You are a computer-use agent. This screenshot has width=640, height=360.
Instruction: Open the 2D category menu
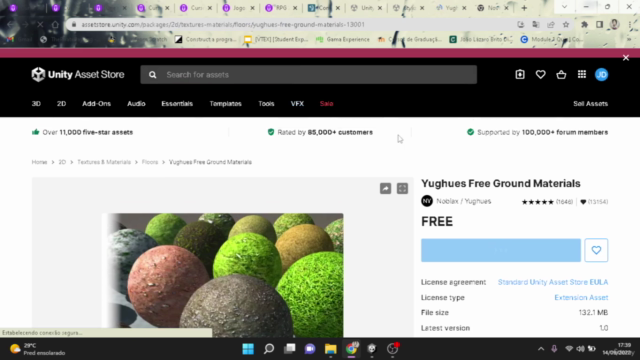coord(61,104)
